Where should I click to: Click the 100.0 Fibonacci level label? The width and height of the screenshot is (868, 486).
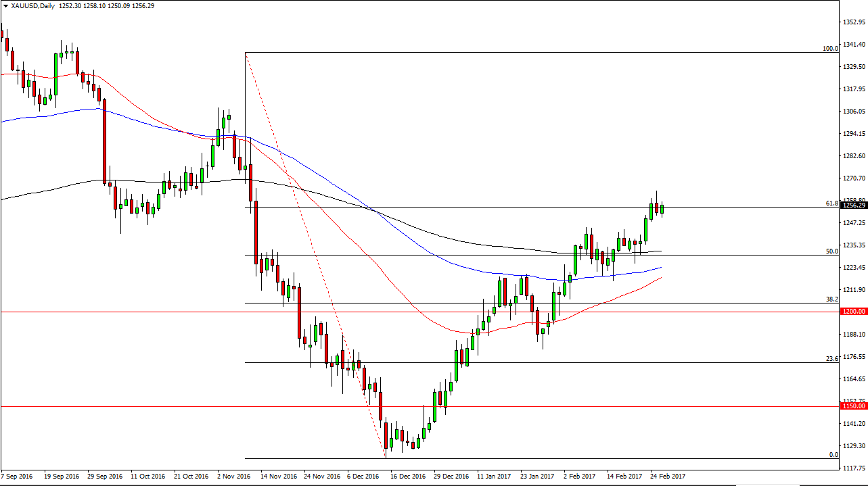[830, 49]
